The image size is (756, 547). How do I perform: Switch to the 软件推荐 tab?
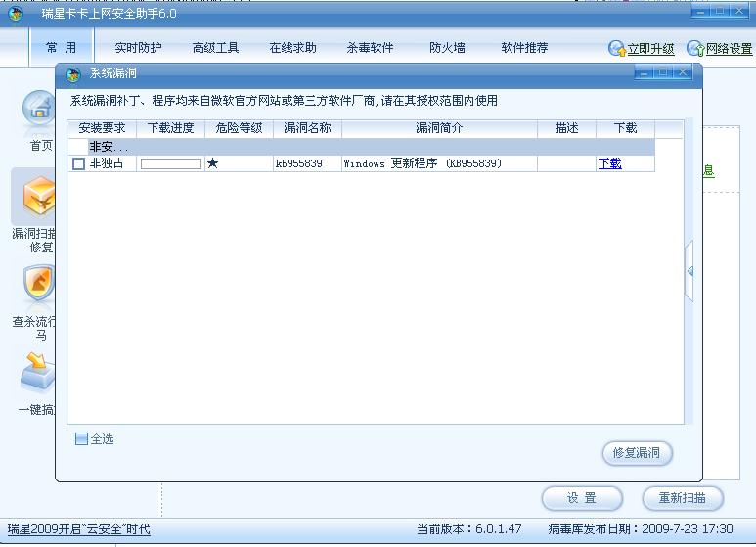(524, 47)
